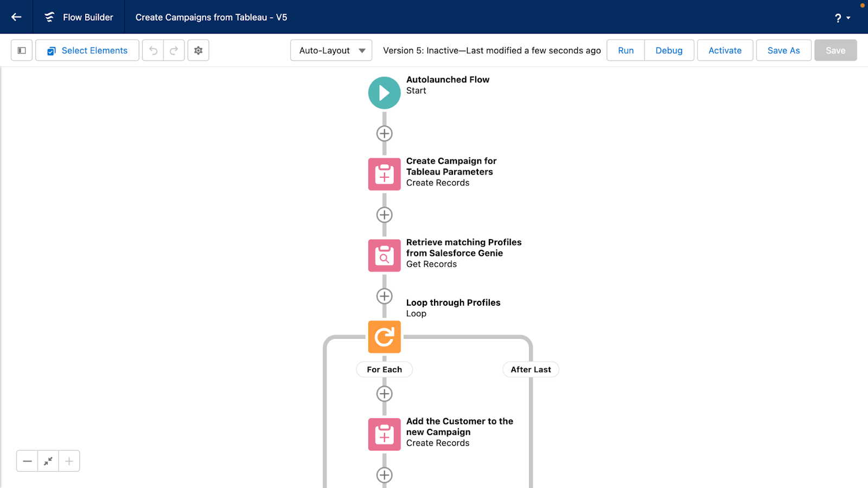Click the undo arrow icon
The height and width of the screenshot is (488, 868).
(154, 50)
